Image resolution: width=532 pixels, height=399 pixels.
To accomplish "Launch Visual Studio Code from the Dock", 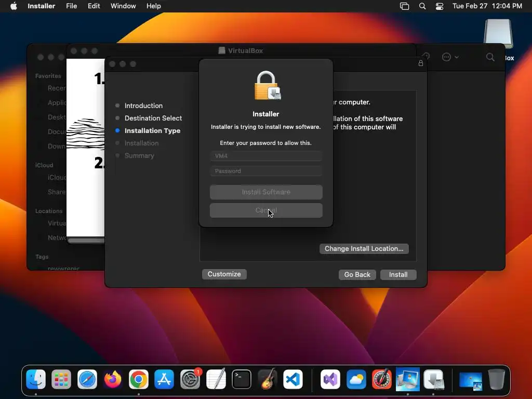I will (x=293, y=379).
